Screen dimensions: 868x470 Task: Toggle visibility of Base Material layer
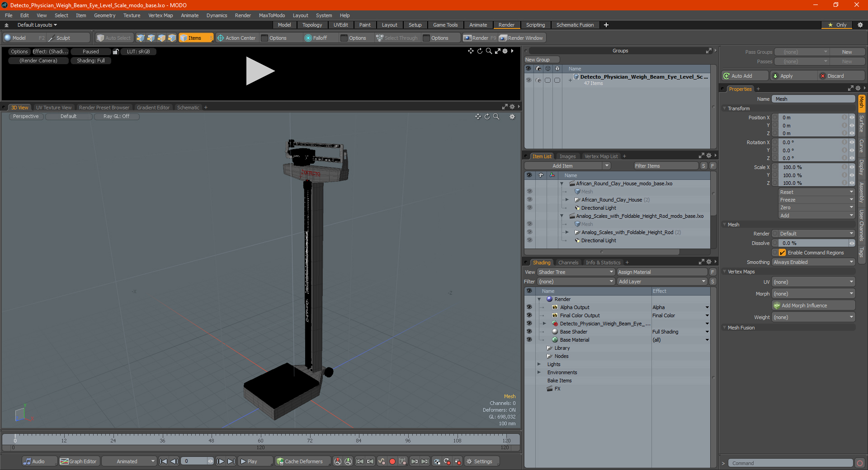click(529, 340)
